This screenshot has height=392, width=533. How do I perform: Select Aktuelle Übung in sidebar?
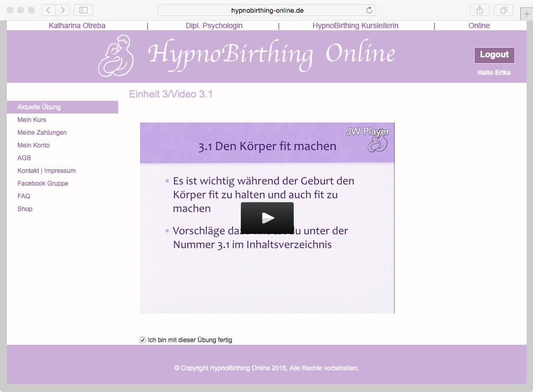(63, 107)
